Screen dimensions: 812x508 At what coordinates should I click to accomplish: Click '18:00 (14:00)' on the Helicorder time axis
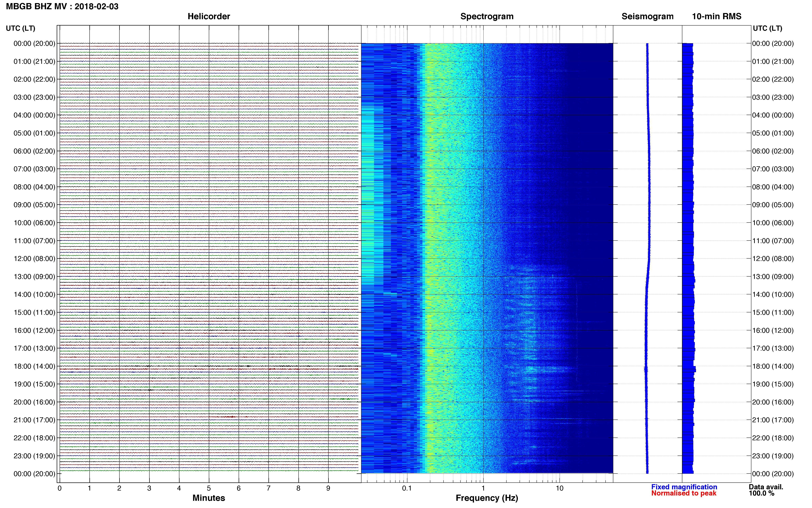point(34,366)
